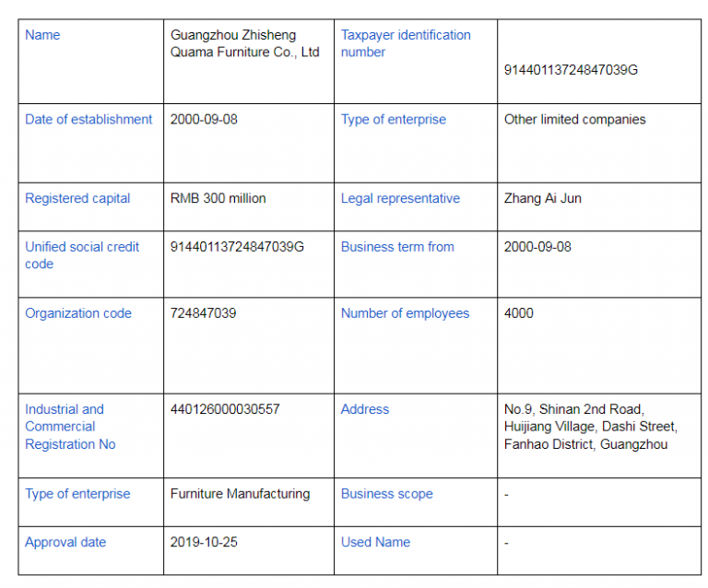Click 'Type of enterprise' label beside Furniture Manufacturing

(x=77, y=494)
